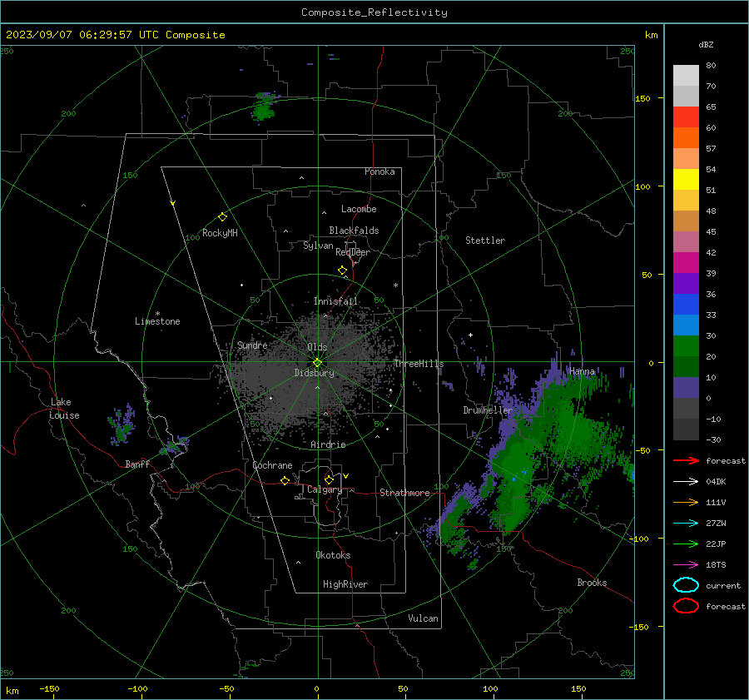
Task: Click the Composite_Reflectivity title text
Action: coord(374,12)
